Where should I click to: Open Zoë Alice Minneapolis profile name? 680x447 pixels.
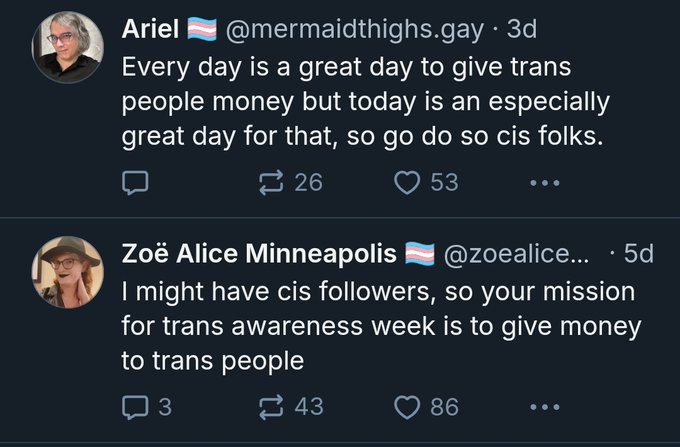coord(259,254)
